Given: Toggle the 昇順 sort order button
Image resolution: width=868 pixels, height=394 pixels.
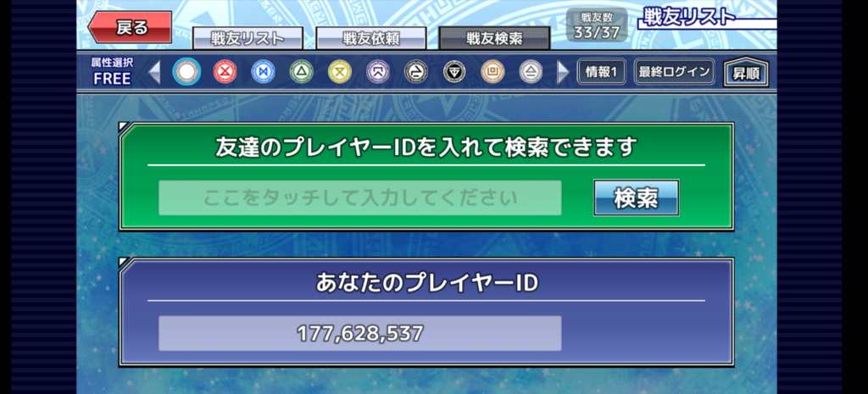Looking at the screenshot, I should pos(746,73).
